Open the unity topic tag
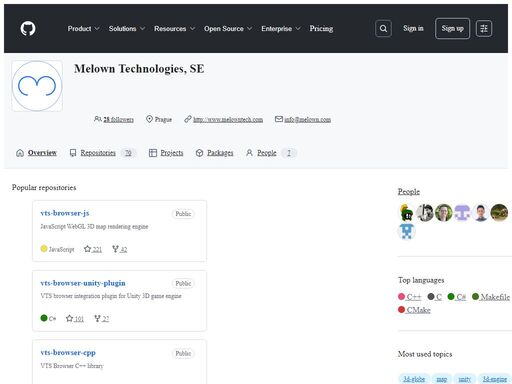Image resolution: width=512 pixels, height=384 pixels. (x=464, y=379)
